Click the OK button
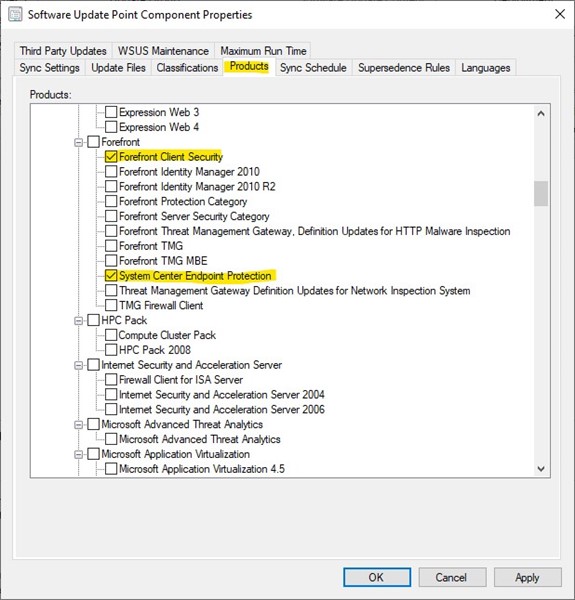 (377, 577)
